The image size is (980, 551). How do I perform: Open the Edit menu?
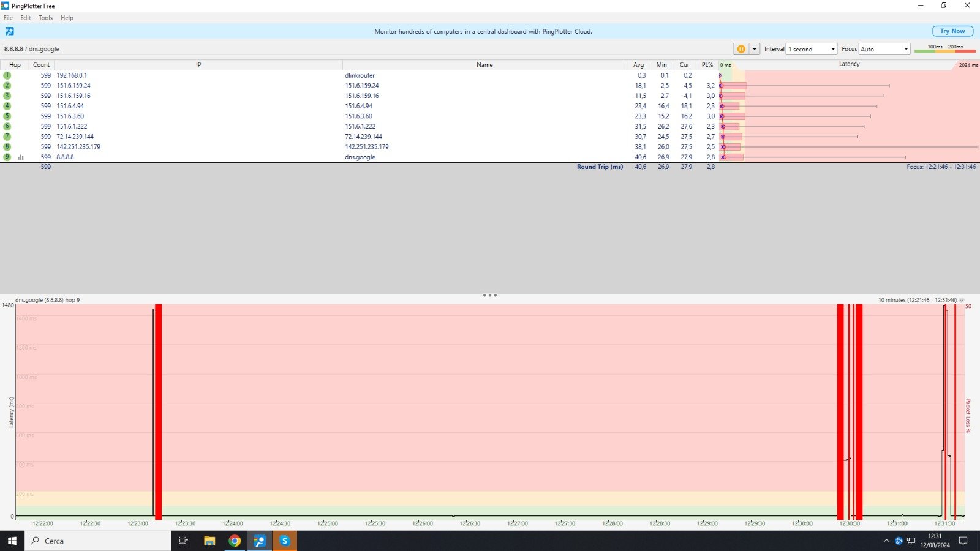tap(25, 18)
